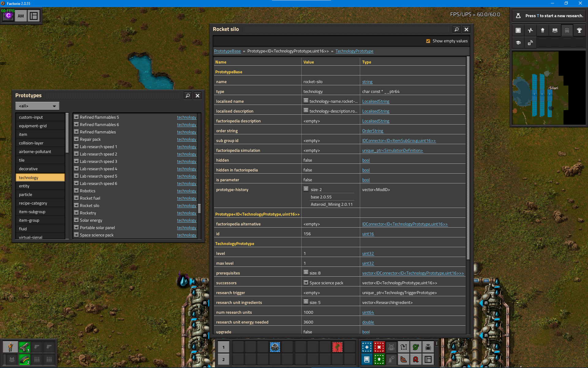Expand research unit ingredients size 5
The image size is (588, 368).
coord(306,302)
